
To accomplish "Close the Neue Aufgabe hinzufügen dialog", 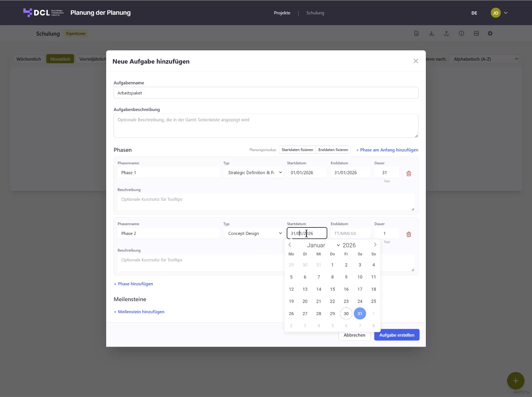I will coord(416,61).
